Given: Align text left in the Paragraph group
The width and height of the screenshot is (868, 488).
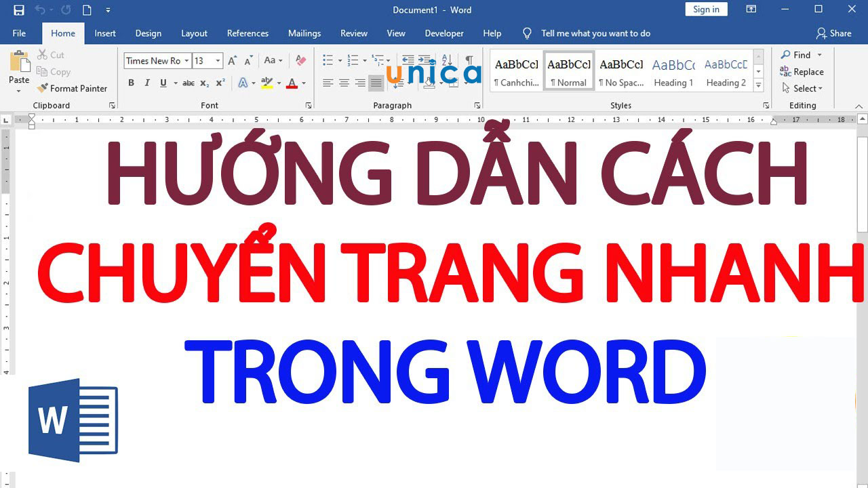Looking at the screenshot, I should click(x=328, y=83).
